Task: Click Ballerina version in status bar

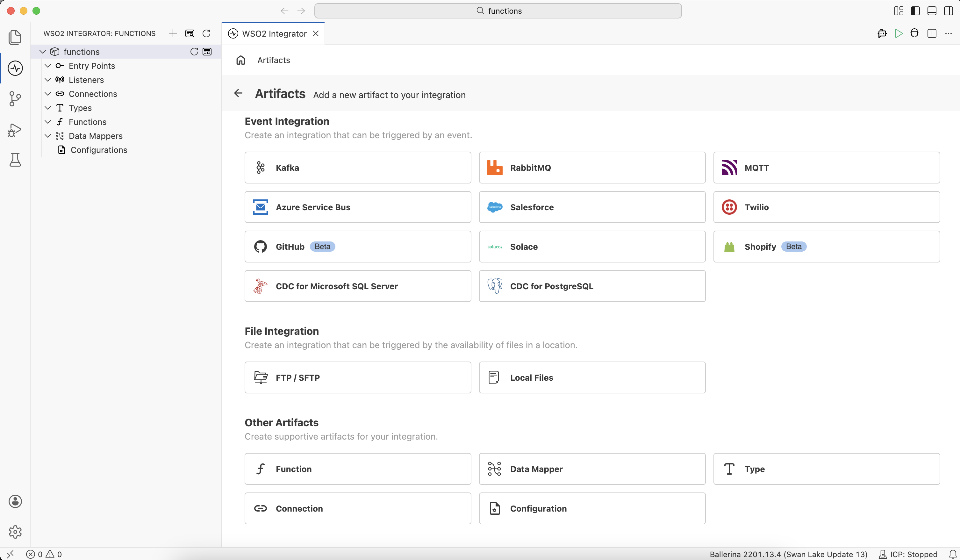Action: pos(788,554)
